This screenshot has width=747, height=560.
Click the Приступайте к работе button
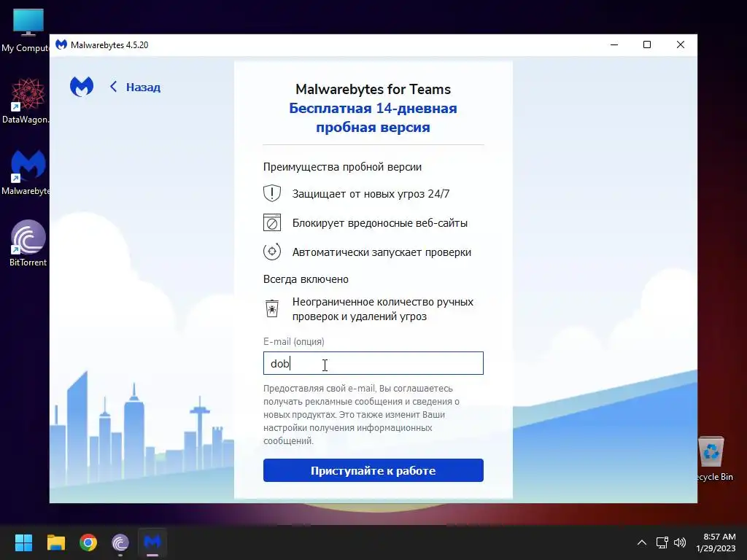click(373, 470)
